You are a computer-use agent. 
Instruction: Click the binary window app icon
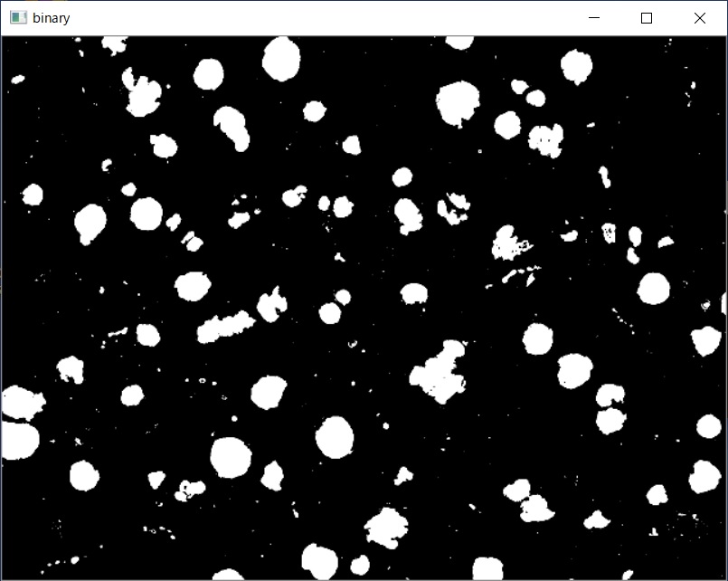(19, 18)
